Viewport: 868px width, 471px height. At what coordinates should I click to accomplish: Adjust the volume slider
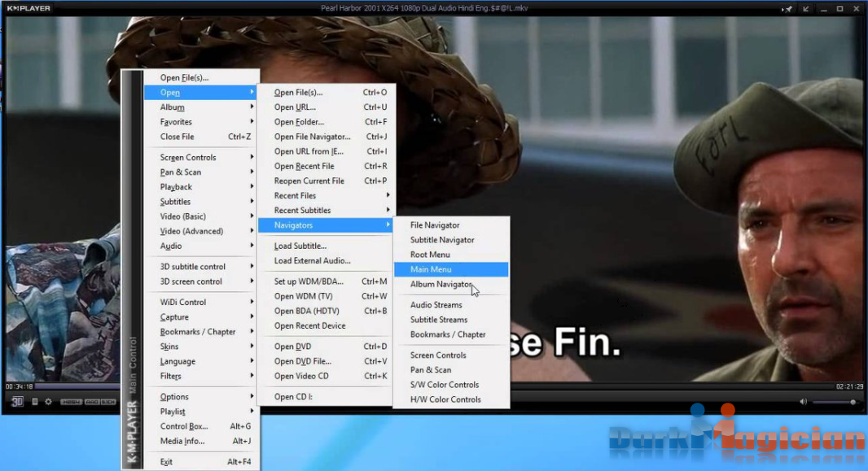[x=836, y=402]
